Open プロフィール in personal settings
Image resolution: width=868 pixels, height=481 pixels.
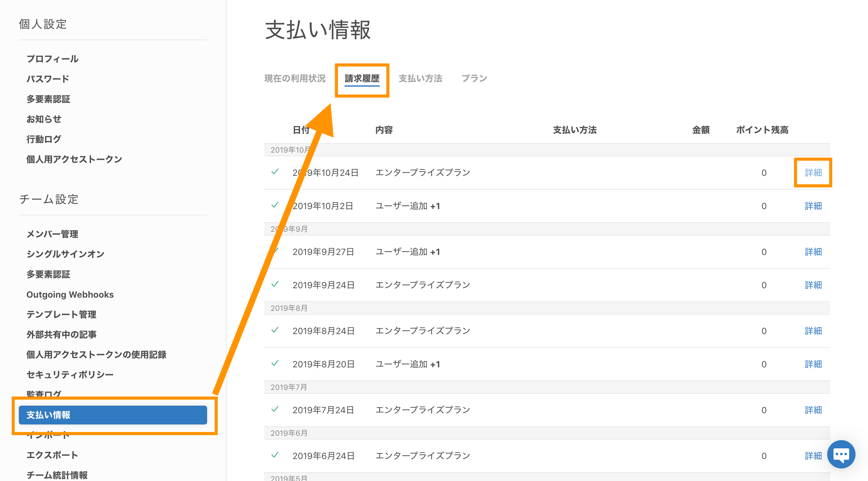tap(53, 59)
